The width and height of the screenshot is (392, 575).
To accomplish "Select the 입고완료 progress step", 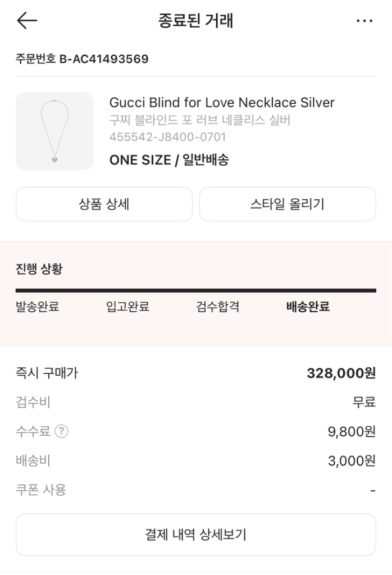I will [127, 307].
